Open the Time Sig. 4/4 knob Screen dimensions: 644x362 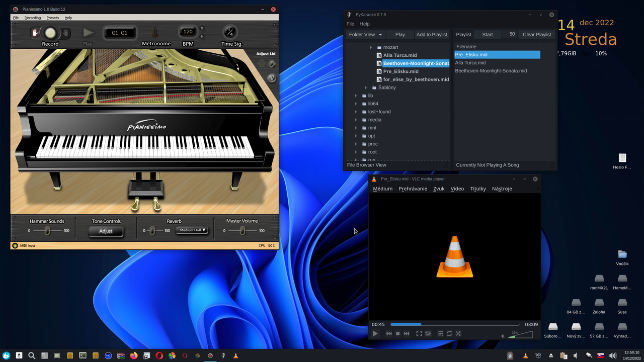[x=230, y=33]
